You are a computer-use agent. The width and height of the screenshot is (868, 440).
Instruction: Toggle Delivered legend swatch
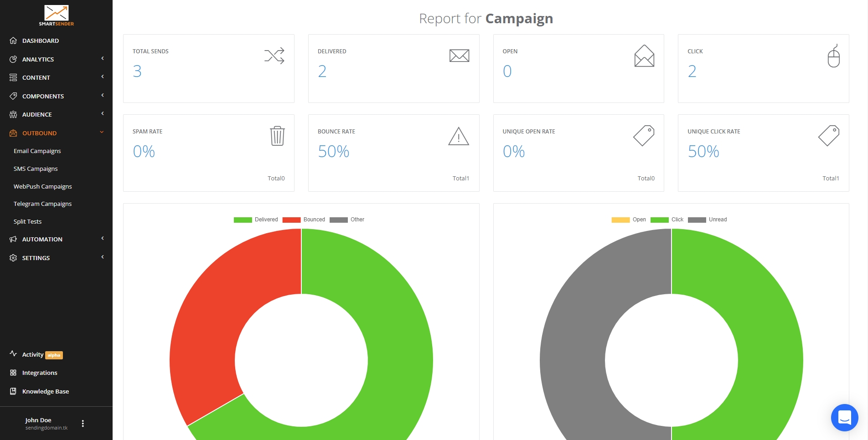(x=243, y=220)
